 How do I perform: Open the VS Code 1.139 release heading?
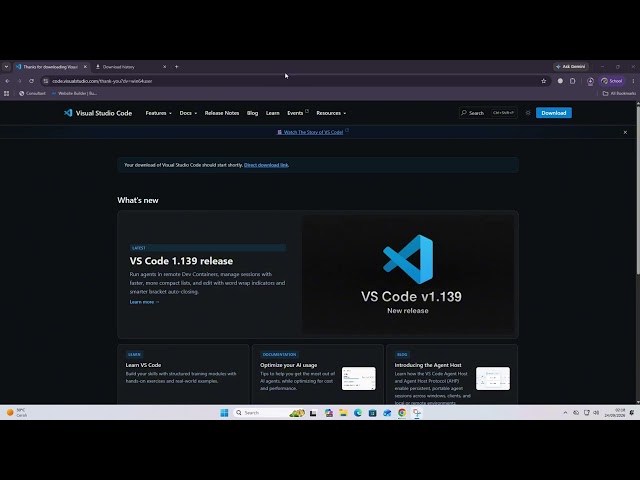coord(181,261)
